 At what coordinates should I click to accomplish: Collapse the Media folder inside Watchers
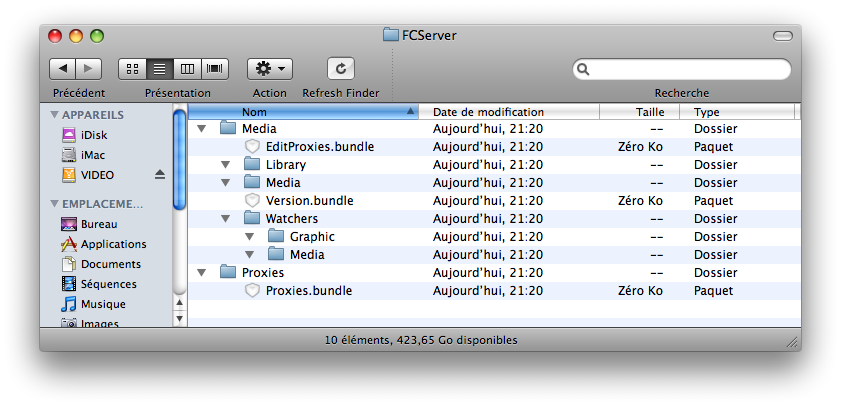[x=249, y=255]
